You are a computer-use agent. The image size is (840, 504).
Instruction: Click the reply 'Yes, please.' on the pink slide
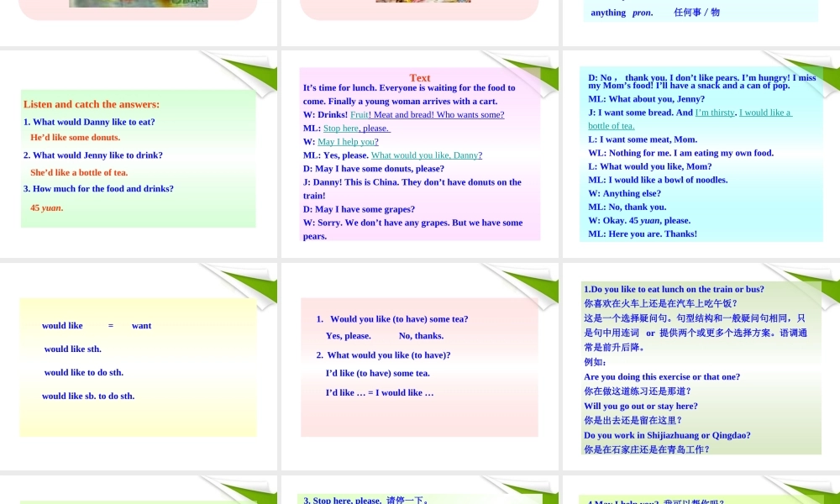click(x=349, y=336)
